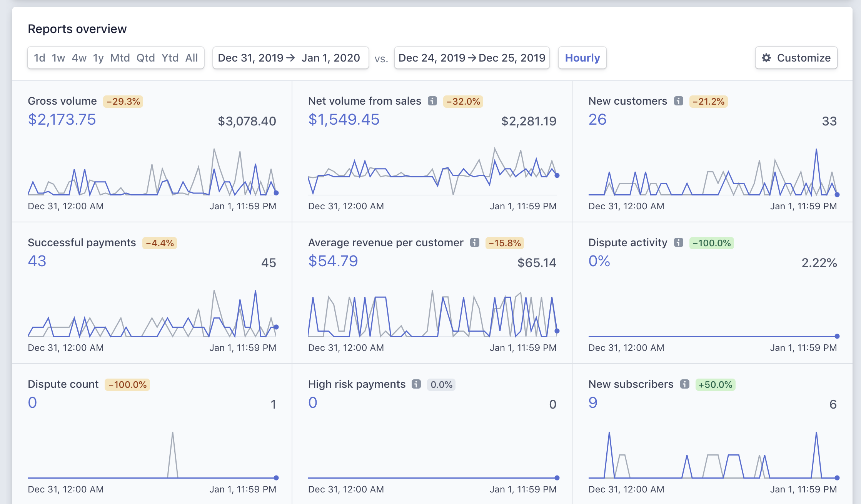
Task: Click info icon beside High risk payments
Action: click(416, 384)
